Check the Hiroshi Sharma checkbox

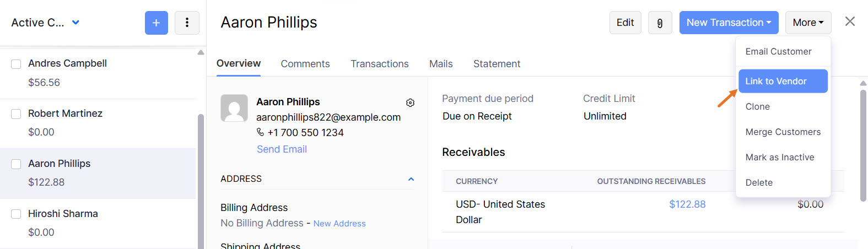click(17, 214)
